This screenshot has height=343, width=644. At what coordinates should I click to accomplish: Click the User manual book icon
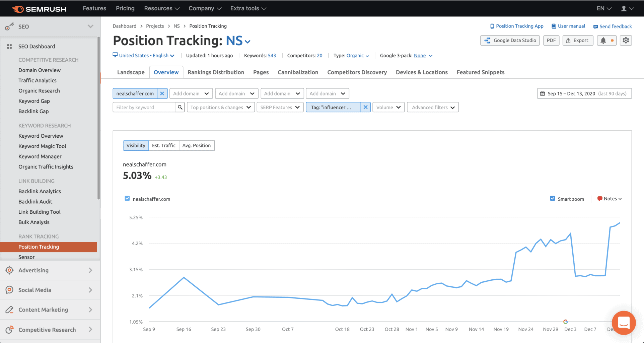(554, 26)
